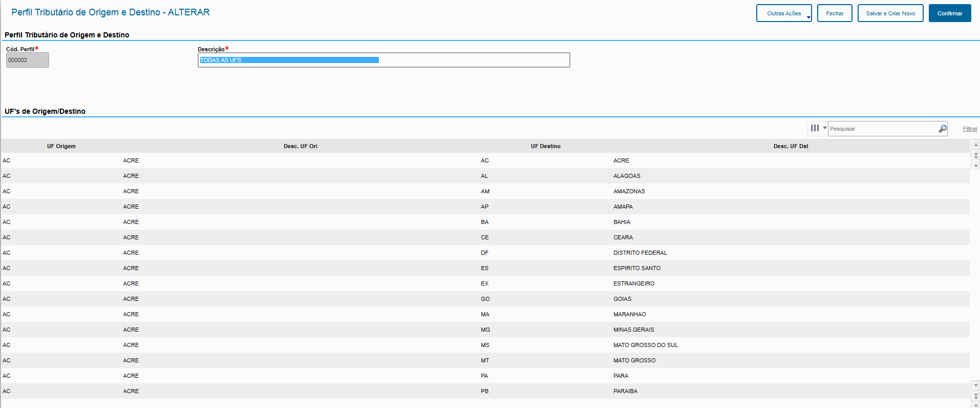
Task: Select the row with destination DISTRITO FEDERAL
Action: (640, 253)
